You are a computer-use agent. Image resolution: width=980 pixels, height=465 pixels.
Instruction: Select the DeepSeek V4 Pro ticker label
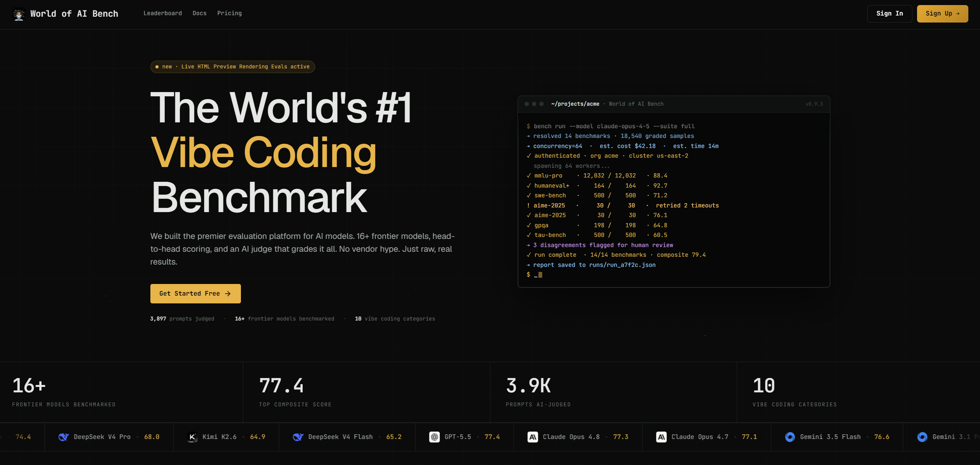102,437
